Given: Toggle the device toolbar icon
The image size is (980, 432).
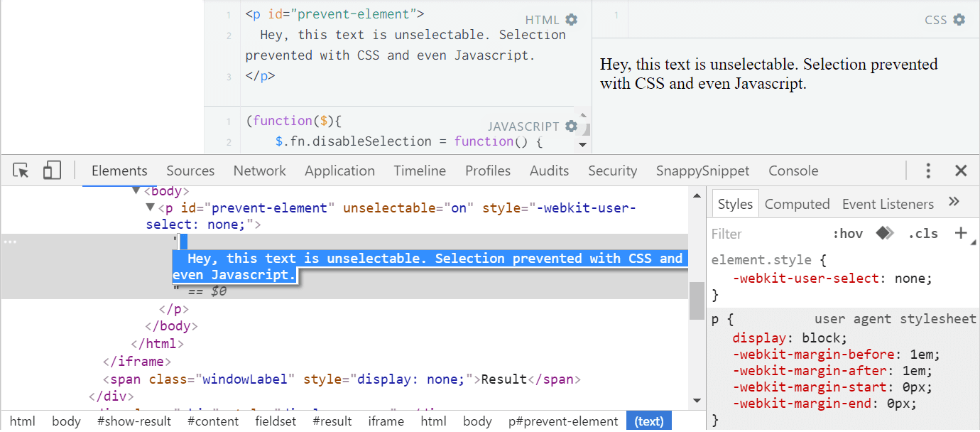Looking at the screenshot, I should (52, 171).
